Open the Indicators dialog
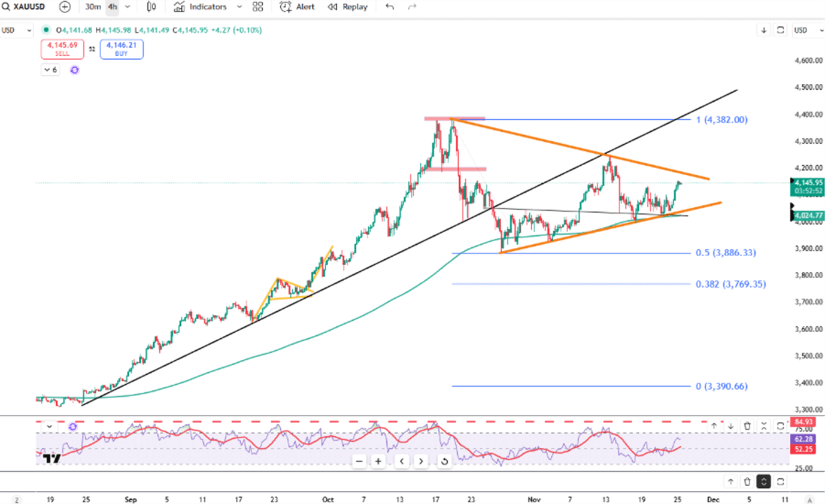The width and height of the screenshot is (825, 504). click(x=200, y=7)
